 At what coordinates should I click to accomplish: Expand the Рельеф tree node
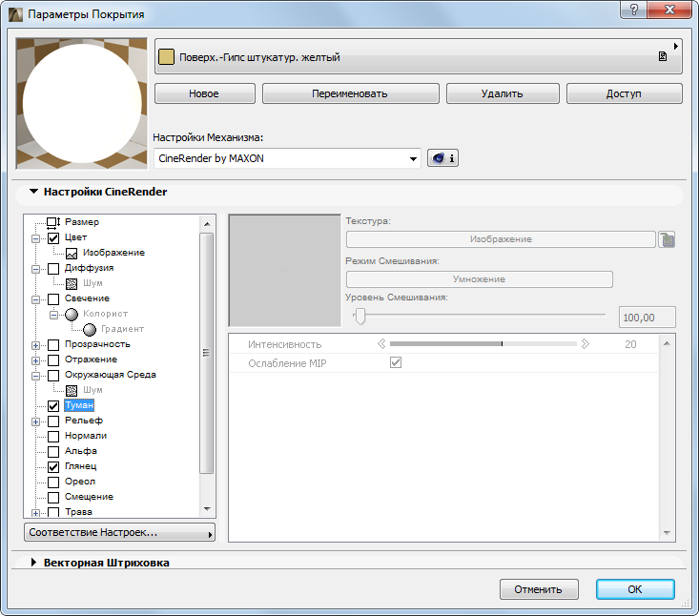tap(35, 421)
